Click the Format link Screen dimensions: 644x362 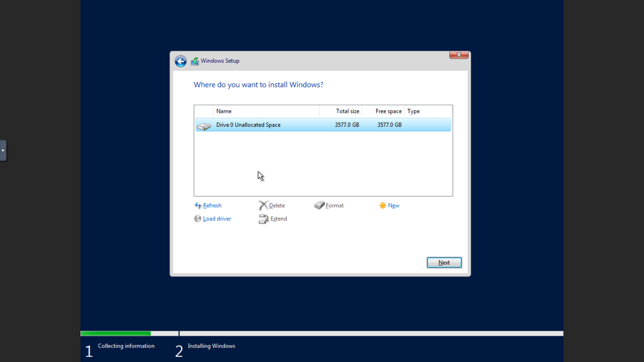(335, 206)
